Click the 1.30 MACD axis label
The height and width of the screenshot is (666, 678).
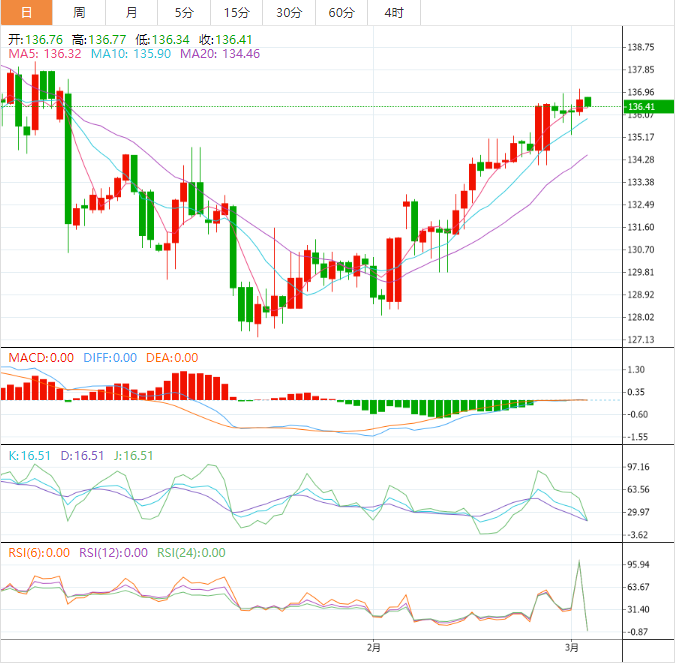click(636, 370)
